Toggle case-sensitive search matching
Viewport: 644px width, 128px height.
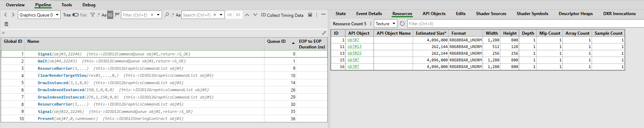(178, 15)
